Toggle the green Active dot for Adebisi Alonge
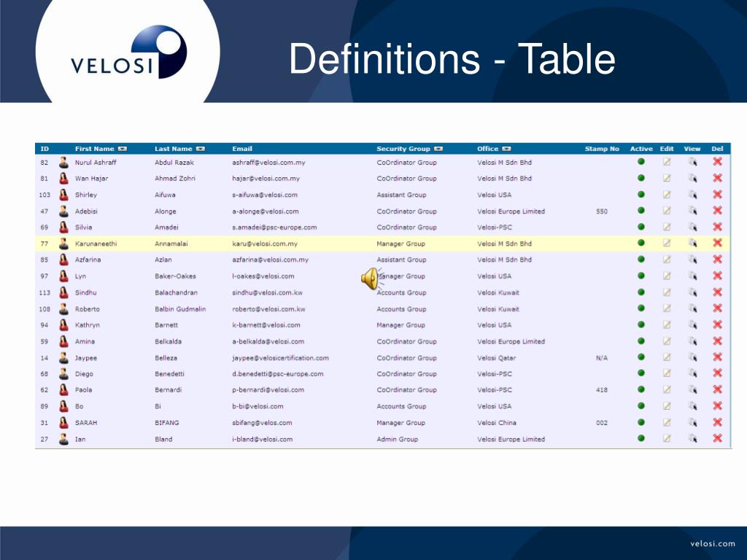The height and width of the screenshot is (560, 747). pos(641,211)
